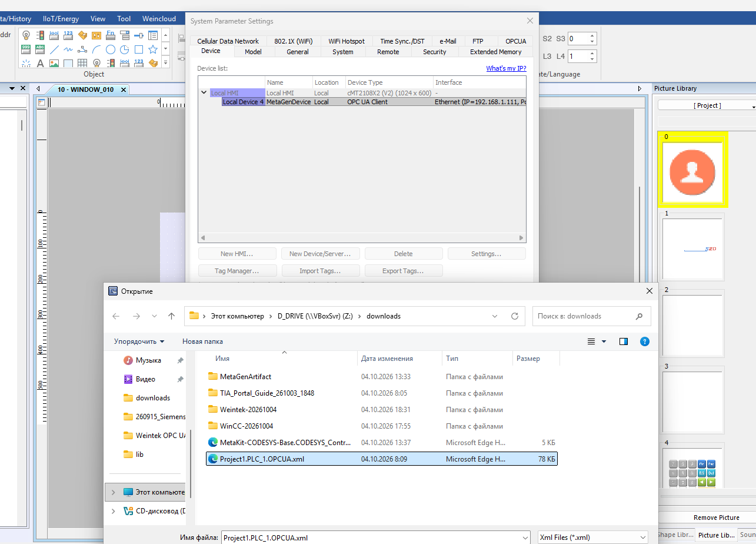Refresh the downloads folder listing
The height and width of the screenshot is (544, 756).
coord(515,316)
